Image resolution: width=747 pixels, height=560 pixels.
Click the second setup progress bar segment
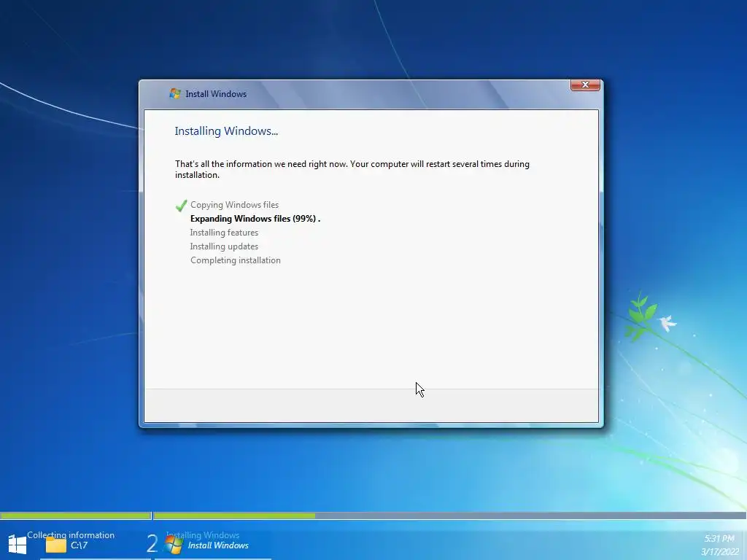pos(449,516)
